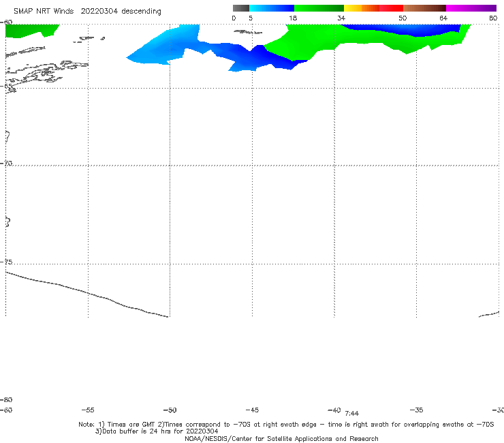504x443 pixels.
Task: Click the longitude label '-55'
Action: pyautogui.click(x=88, y=410)
